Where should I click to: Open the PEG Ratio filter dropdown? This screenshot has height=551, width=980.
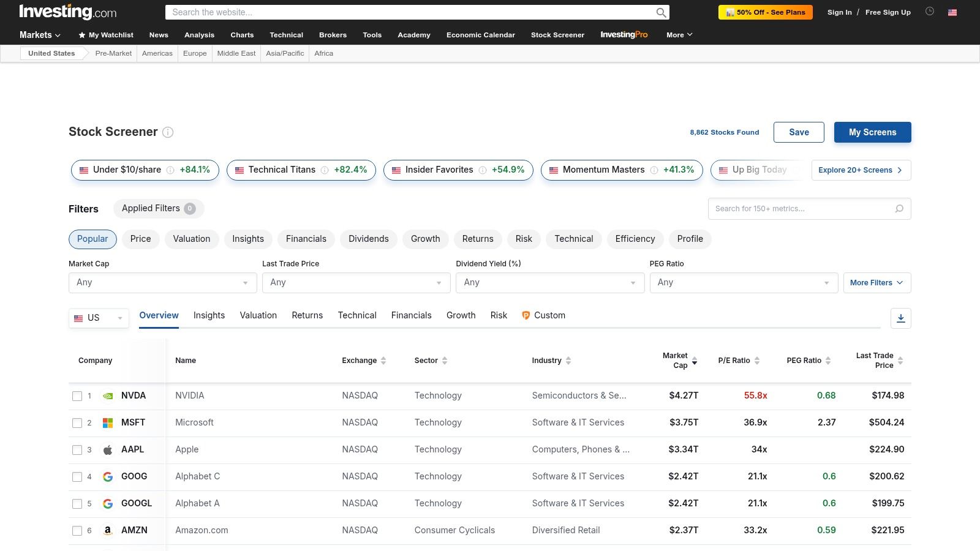(744, 283)
